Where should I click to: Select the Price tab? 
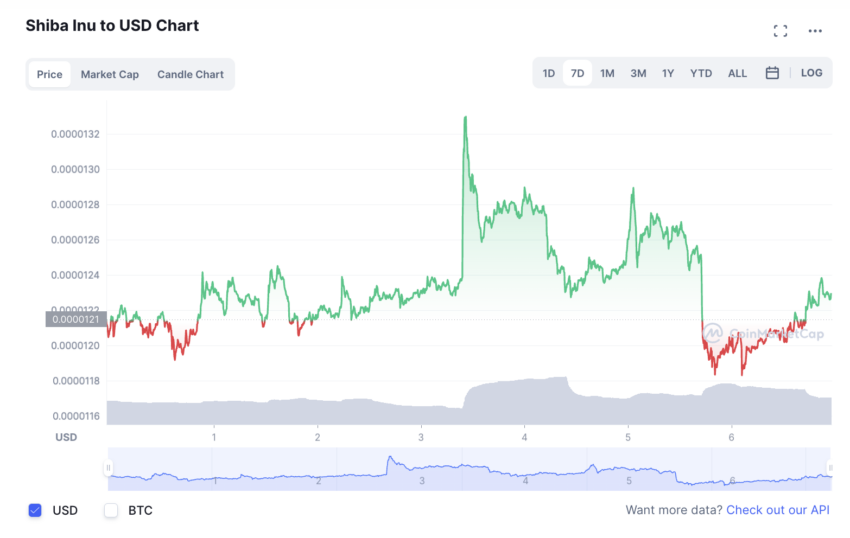49,74
